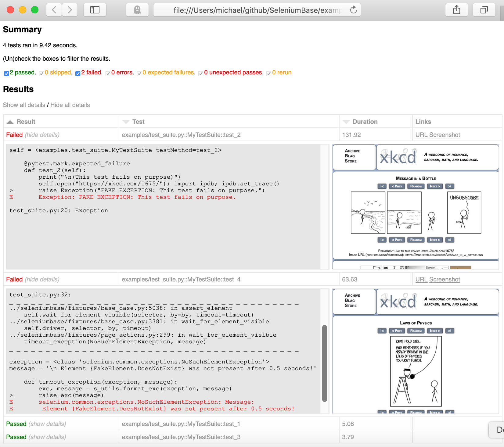Image resolution: width=504 pixels, height=447 pixels.
Task: Toggle the Safari sidebar icon
Action: coord(95,9)
